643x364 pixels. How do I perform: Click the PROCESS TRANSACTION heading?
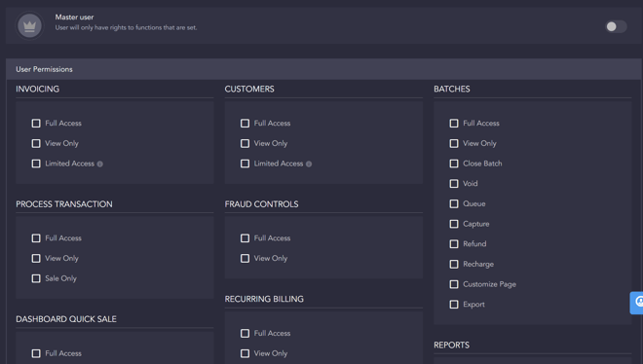tap(64, 204)
